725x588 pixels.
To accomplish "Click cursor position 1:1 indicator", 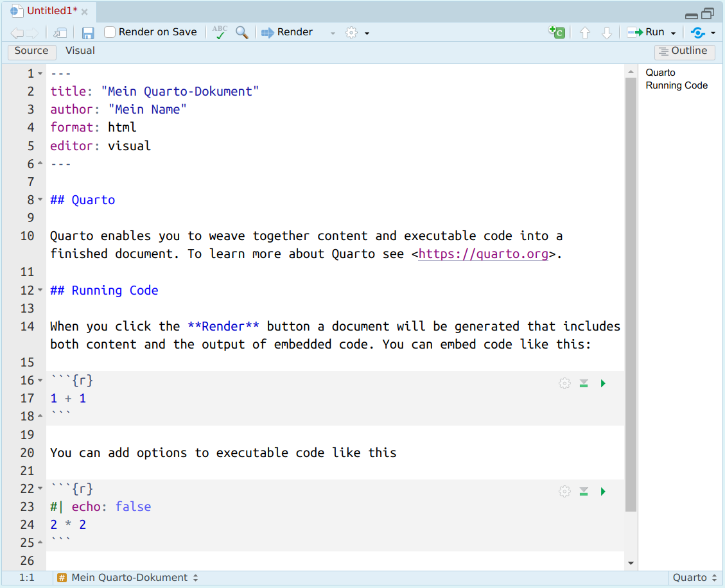I will click(27, 578).
